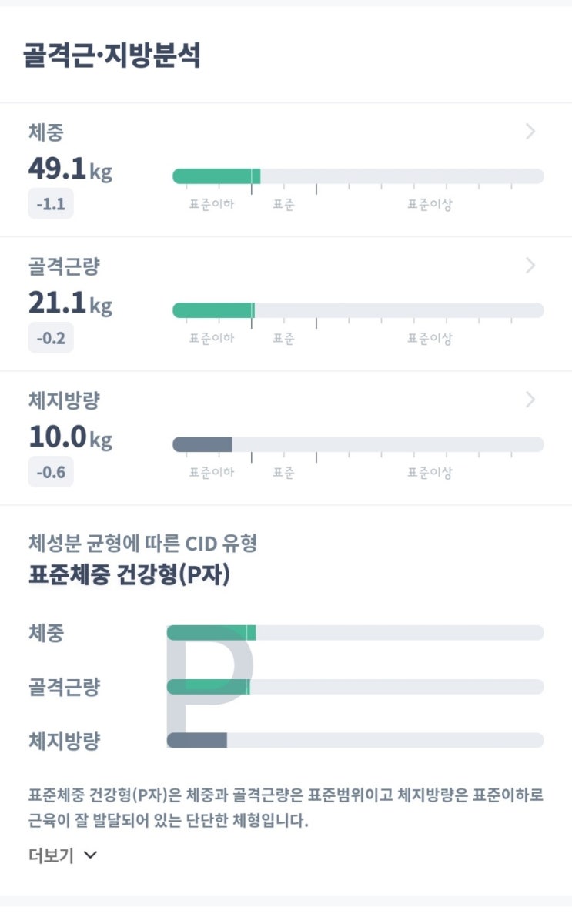
Task: Click the green bar beside 49.1 kg
Action: (216, 176)
